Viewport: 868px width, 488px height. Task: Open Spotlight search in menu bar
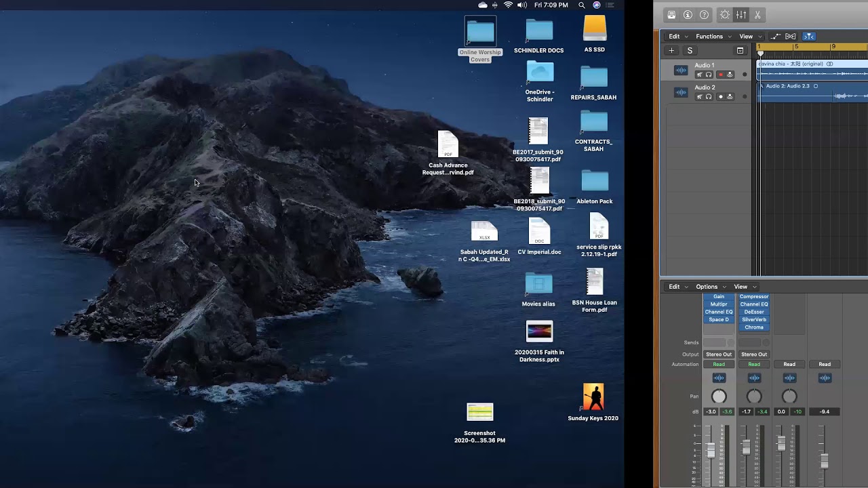pos(582,5)
